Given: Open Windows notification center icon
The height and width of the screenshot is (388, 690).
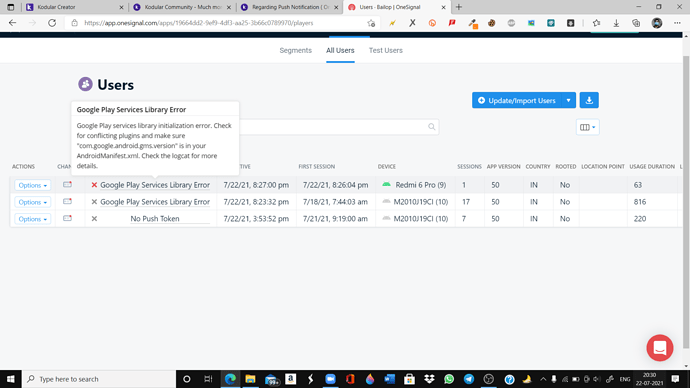Looking at the screenshot, I should (675, 379).
